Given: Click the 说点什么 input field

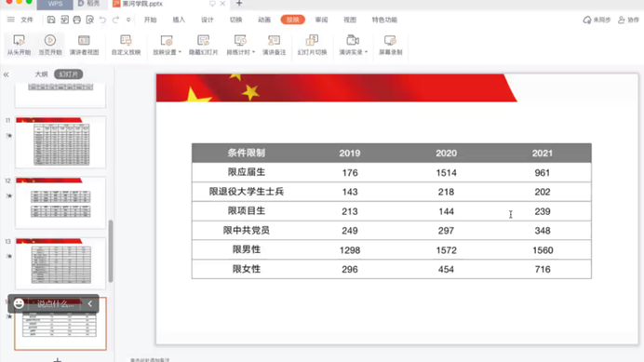Looking at the screenshot, I should [x=56, y=304].
